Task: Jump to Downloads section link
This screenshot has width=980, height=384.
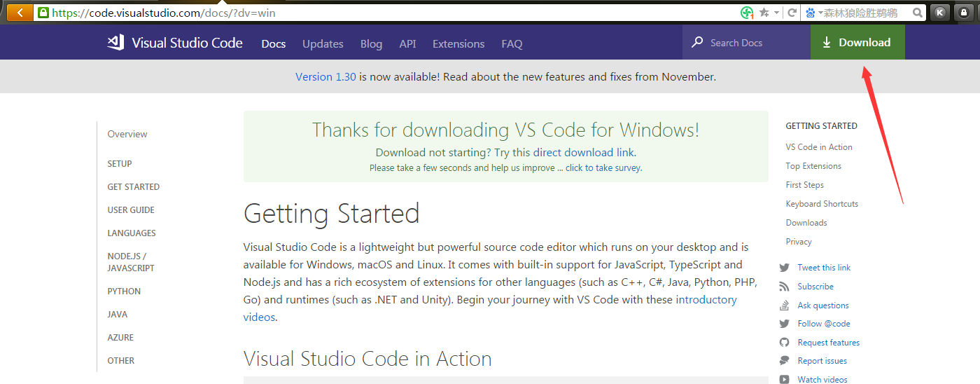Action: point(806,223)
